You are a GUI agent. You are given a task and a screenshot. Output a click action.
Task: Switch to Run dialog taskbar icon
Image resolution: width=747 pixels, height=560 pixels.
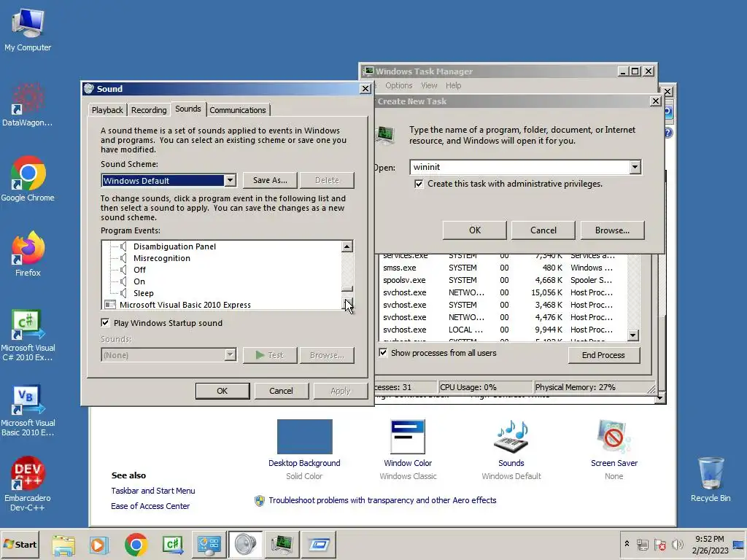(x=319, y=544)
